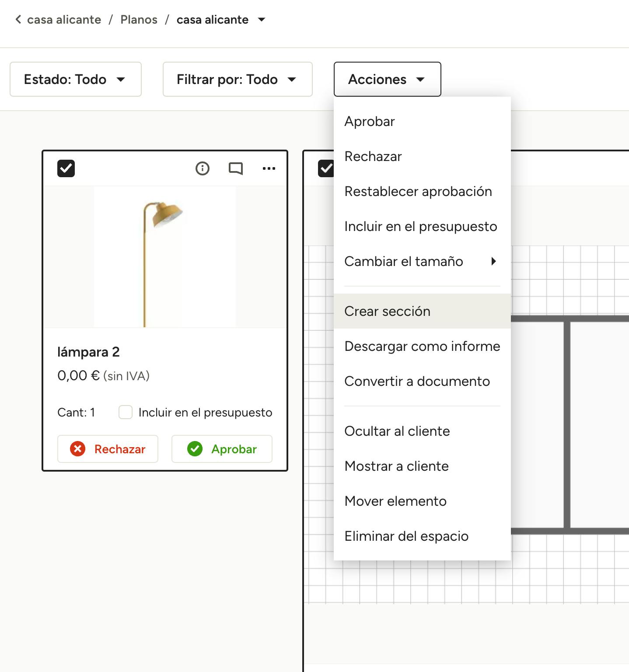The height and width of the screenshot is (672, 629).
Task: Toggle the floor plan card's selection checkbox
Action: click(326, 168)
